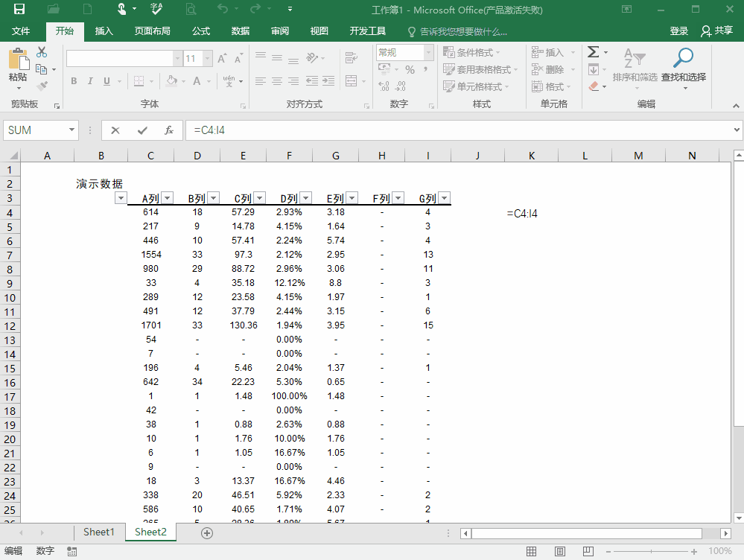Image resolution: width=744 pixels, height=560 pixels.
Task: Switch to the Sheet1 worksheet tab
Action: [x=98, y=532]
